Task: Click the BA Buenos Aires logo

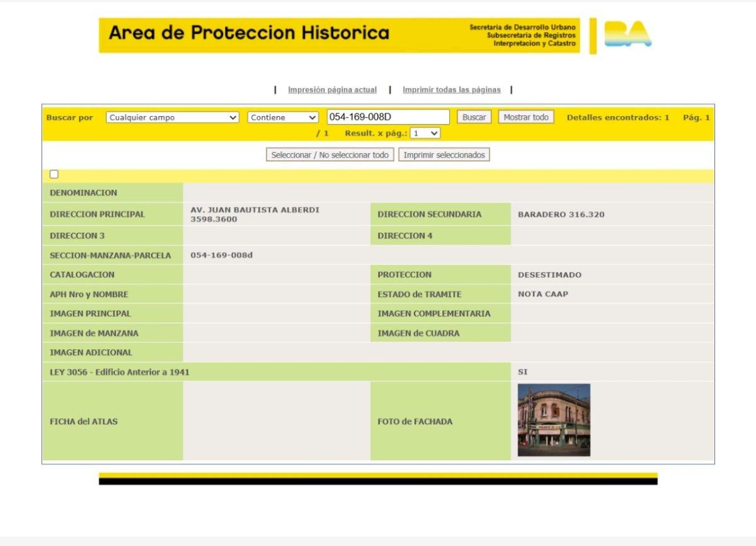Action: [x=627, y=34]
